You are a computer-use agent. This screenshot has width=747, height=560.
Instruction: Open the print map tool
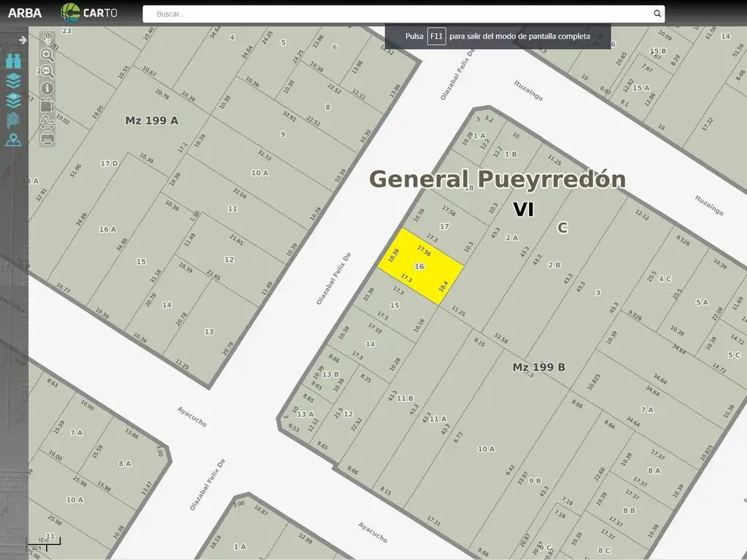[47, 139]
